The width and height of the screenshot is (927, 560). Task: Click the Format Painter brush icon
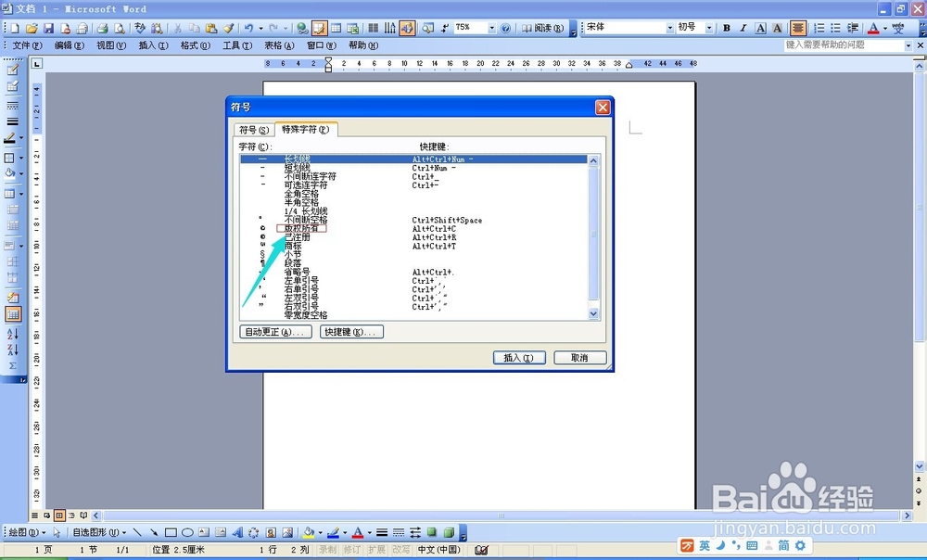point(228,28)
